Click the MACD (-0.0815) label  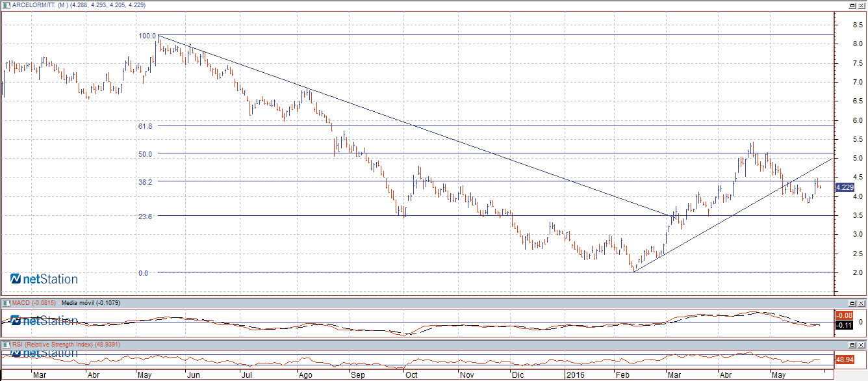pyautogui.click(x=35, y=303)
